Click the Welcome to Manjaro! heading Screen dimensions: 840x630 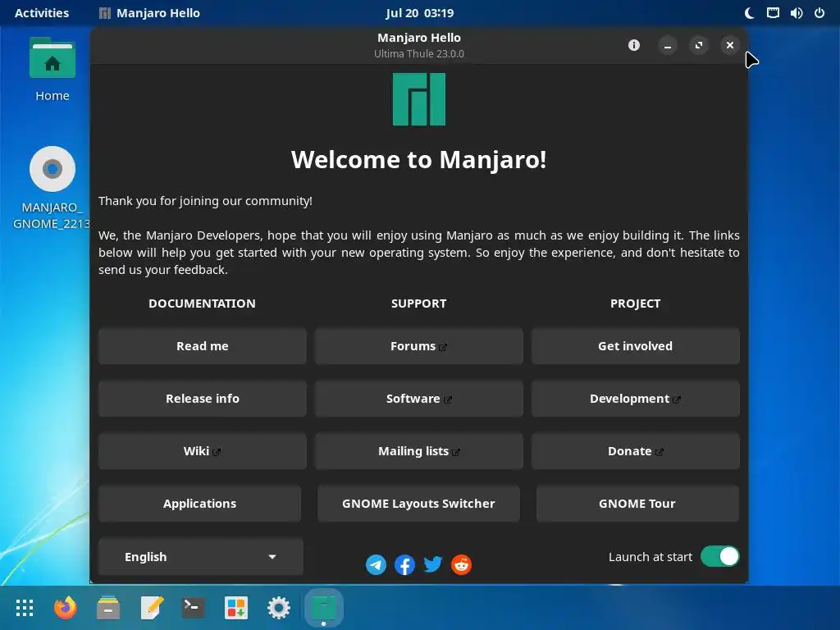coord(419,160)
